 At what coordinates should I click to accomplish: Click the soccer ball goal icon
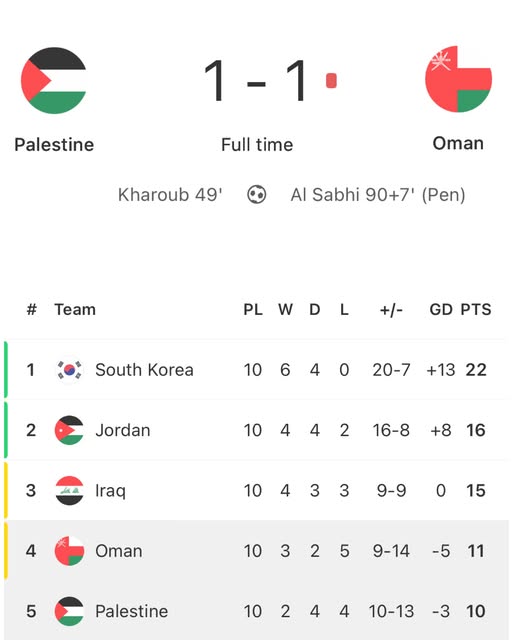coord(257,194)
